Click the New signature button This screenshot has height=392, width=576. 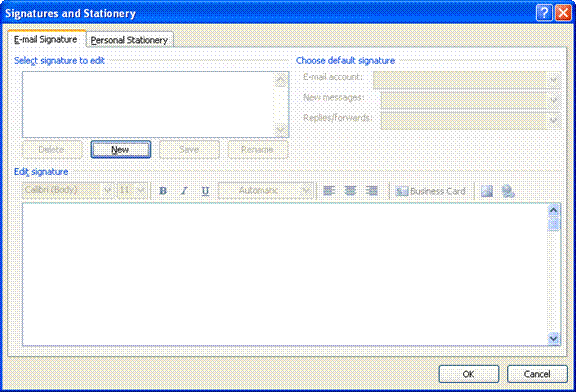click(120, 150)
